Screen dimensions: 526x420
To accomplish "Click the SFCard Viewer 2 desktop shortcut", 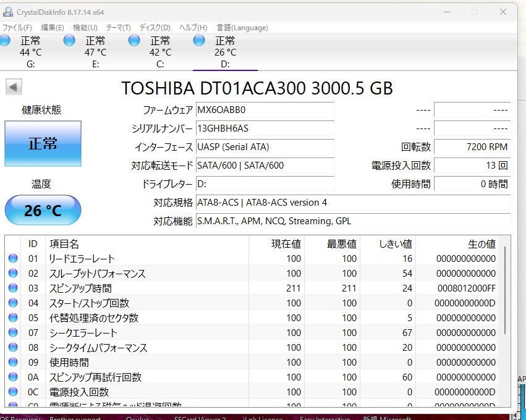I will tap(200, 418).
